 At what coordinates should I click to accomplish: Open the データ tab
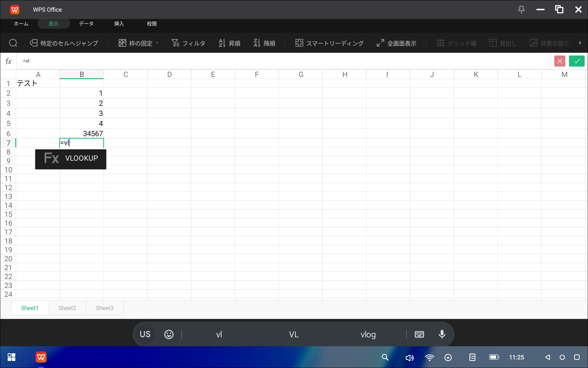tap(86, 24)
